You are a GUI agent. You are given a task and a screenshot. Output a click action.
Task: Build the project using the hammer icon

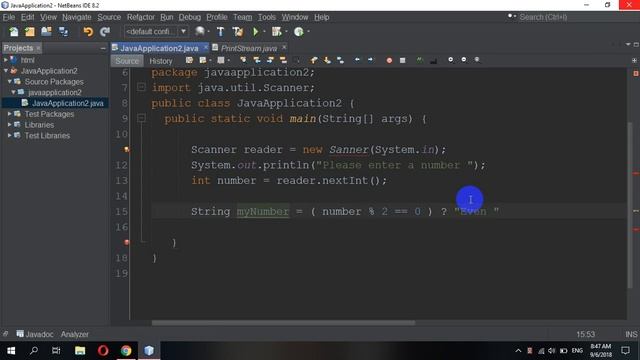coord(220,31)
